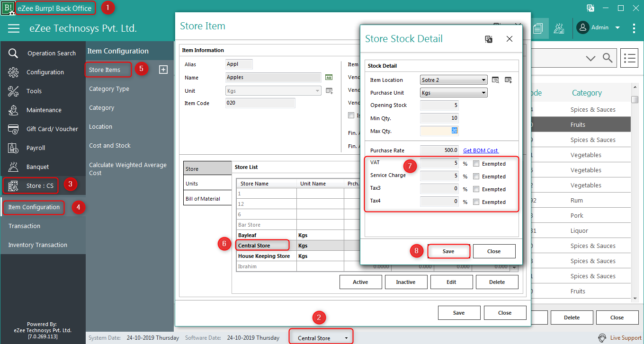Screen dimensions: 644x344
Task: Open Transaction in sidebar
Action: 24,226
